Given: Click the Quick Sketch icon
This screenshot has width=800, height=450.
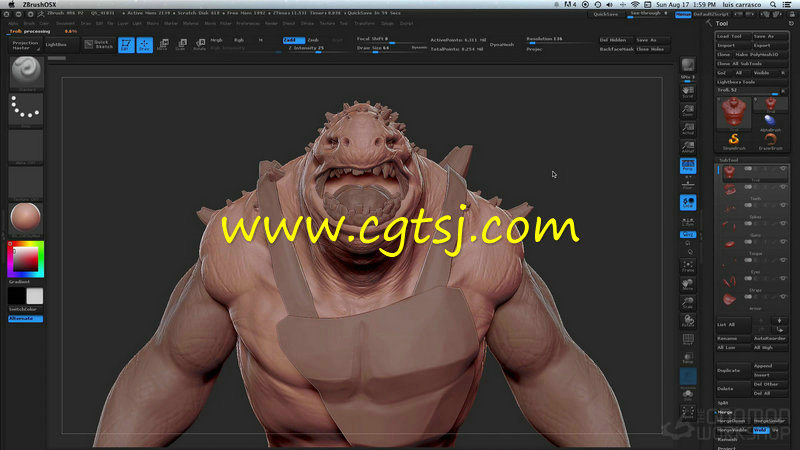Looking at the screenshot, I should pyautogui.click(x=99, y=45).
